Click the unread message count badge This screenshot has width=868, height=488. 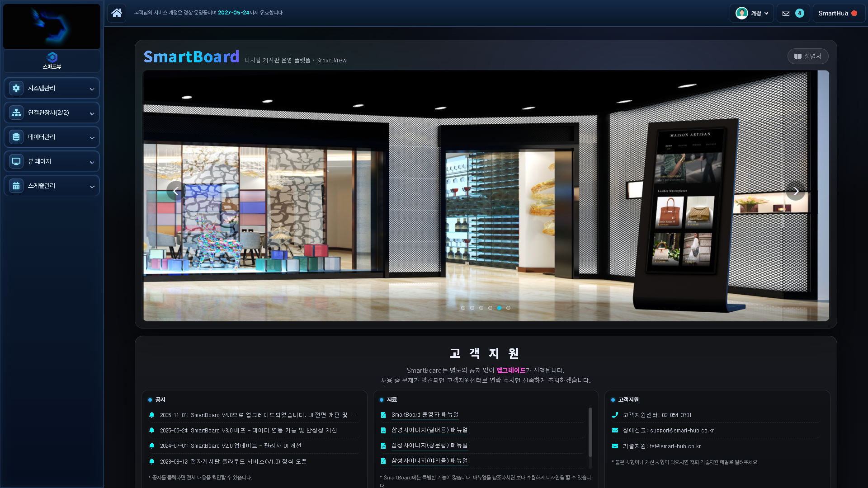coord(799,14)
